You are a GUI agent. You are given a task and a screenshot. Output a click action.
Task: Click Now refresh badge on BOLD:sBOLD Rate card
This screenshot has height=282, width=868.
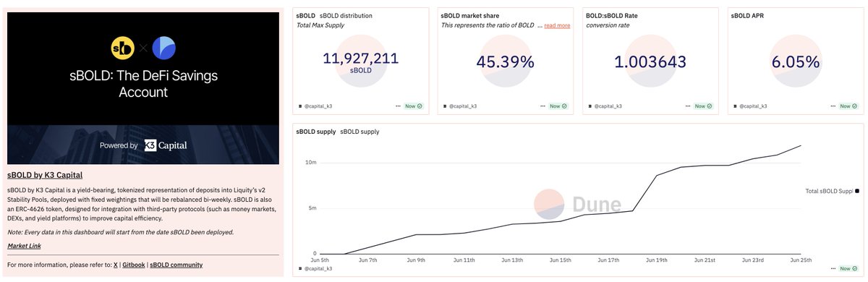tap(703, 106)
